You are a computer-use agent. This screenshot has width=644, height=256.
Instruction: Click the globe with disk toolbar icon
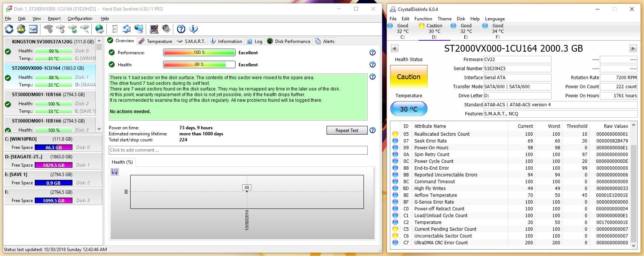99,29
